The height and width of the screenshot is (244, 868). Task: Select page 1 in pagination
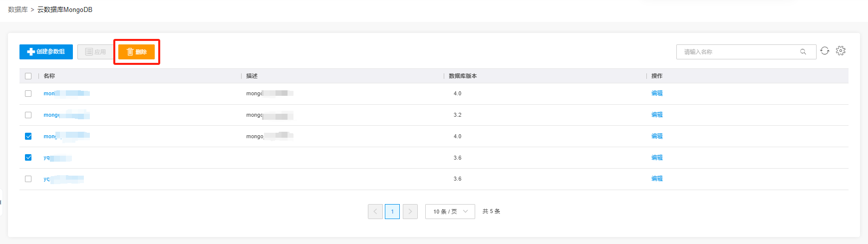click(x=392, y=212)
